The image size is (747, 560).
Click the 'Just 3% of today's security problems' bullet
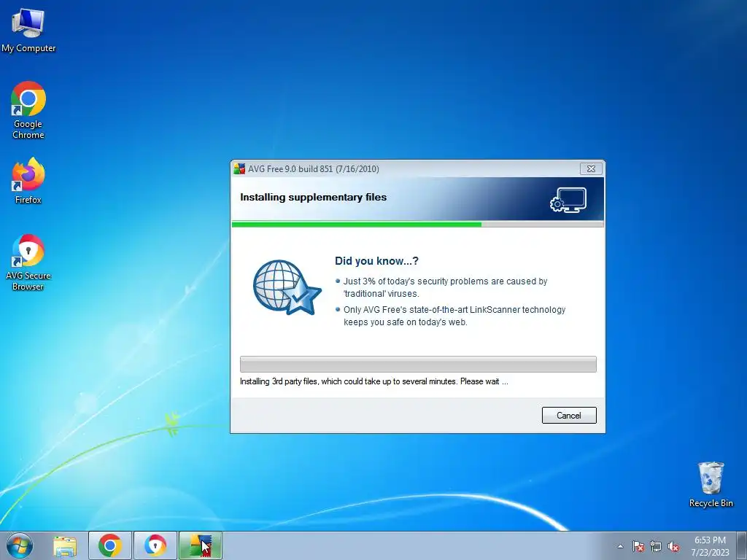(445, 287)
